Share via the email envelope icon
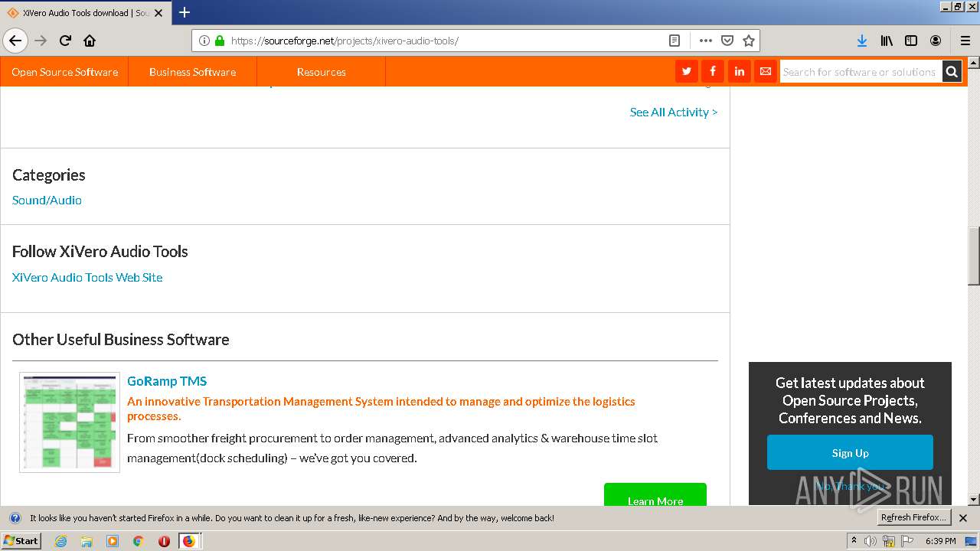 click(x=765, y=71)
